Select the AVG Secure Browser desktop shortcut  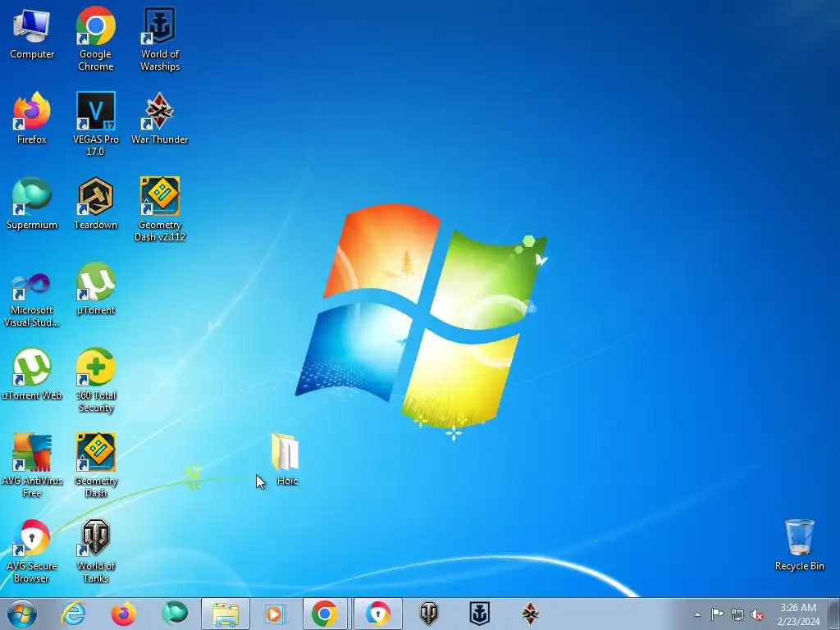coord(32,550)
